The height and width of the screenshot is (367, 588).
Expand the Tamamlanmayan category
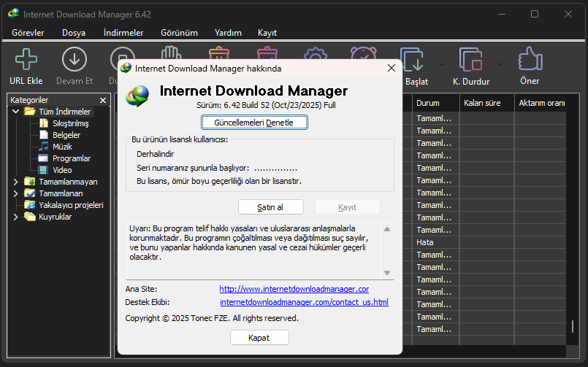(x=16, y=182)
